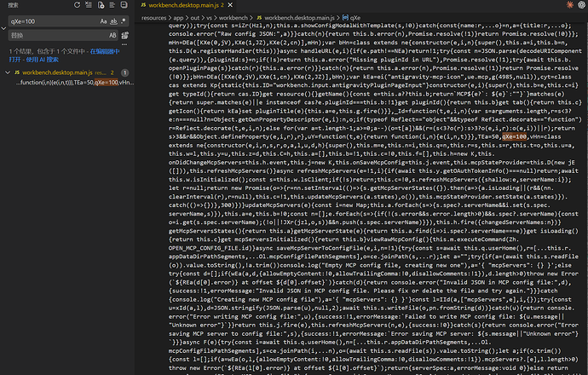The image size is (588, 375).
Task: Toggle regular expression search option
Action: tap(124, 21)
